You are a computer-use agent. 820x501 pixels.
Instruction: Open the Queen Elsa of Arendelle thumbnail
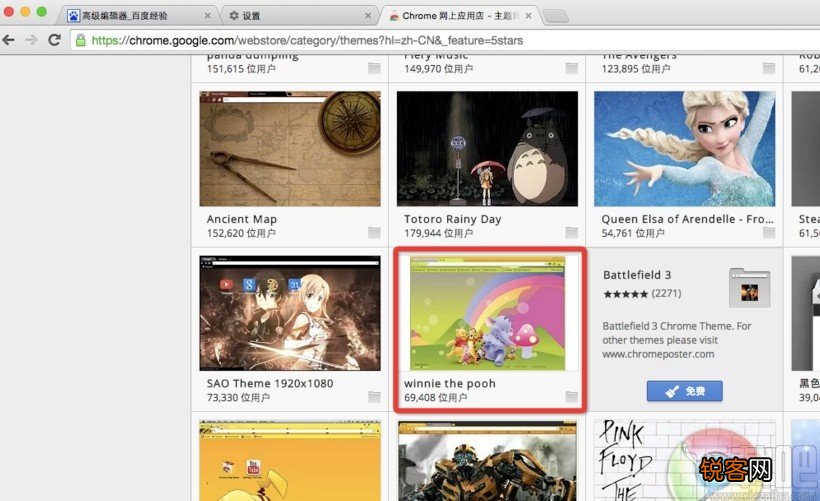click(x=685, y=149)
